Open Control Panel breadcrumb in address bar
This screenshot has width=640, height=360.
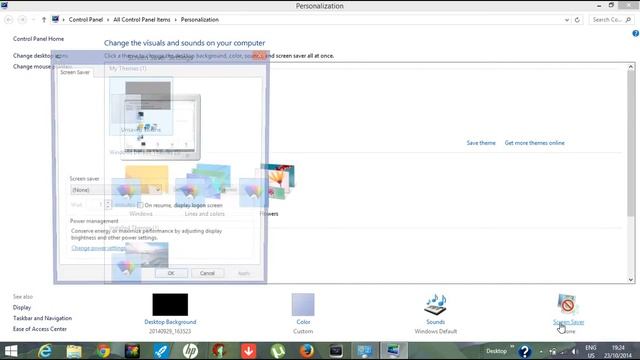click(86, 20)
